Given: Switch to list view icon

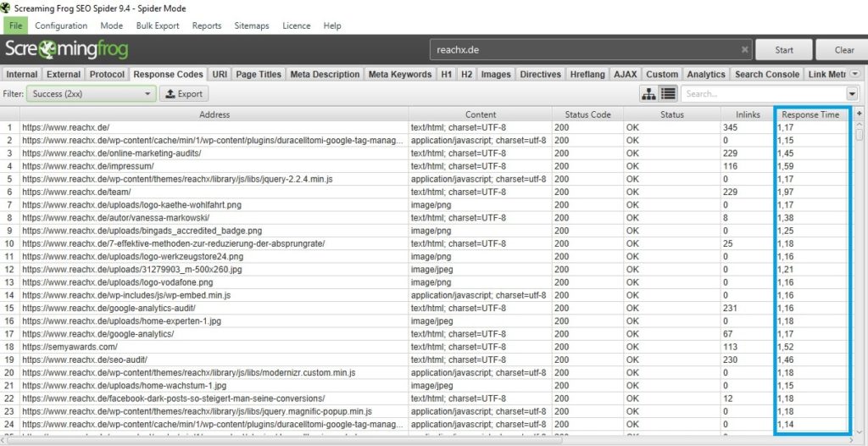Looking at the screenshot, I should click(668, 93).
